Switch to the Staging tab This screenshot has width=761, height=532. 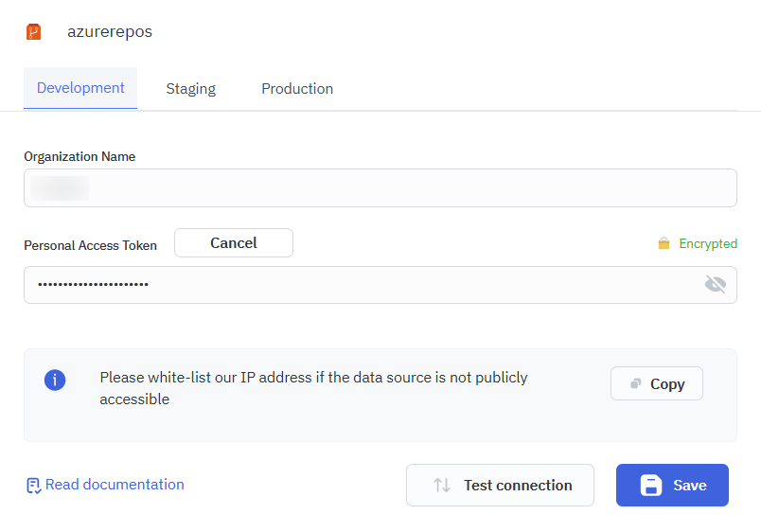pyautogui.click(x=191, y=89)
